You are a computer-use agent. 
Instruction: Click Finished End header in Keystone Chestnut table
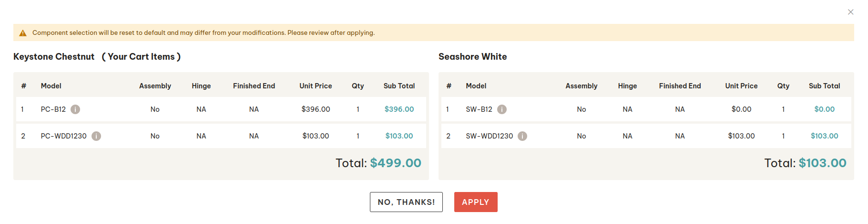254,86
